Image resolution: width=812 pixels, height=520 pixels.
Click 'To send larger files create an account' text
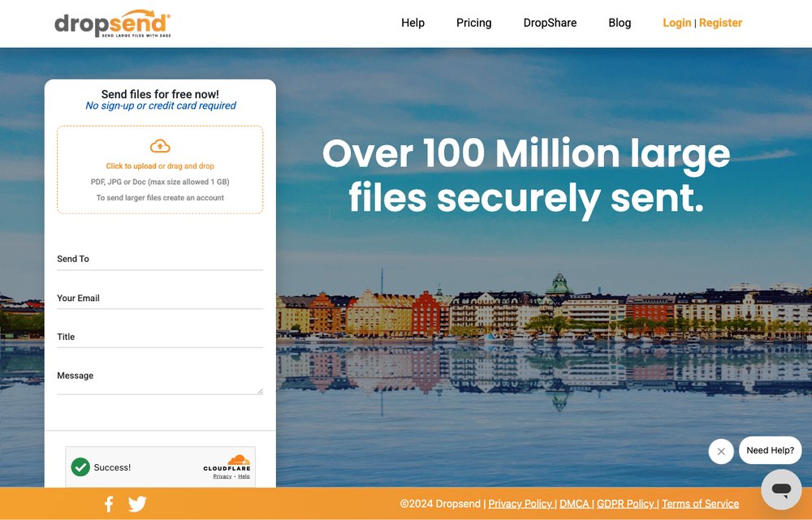pos(160,198)
